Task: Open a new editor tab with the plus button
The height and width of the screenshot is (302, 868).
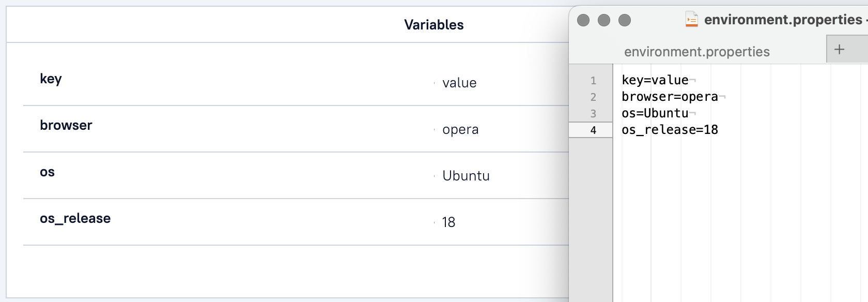Action: [x=840, y=50]
